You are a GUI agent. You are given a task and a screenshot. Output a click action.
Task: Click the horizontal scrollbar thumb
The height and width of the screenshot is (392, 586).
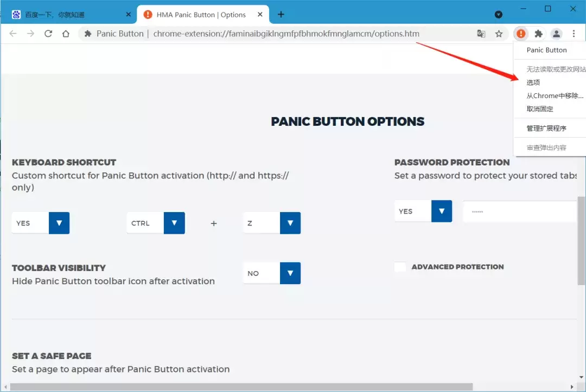pyautogui.click(x=241, y=387)
